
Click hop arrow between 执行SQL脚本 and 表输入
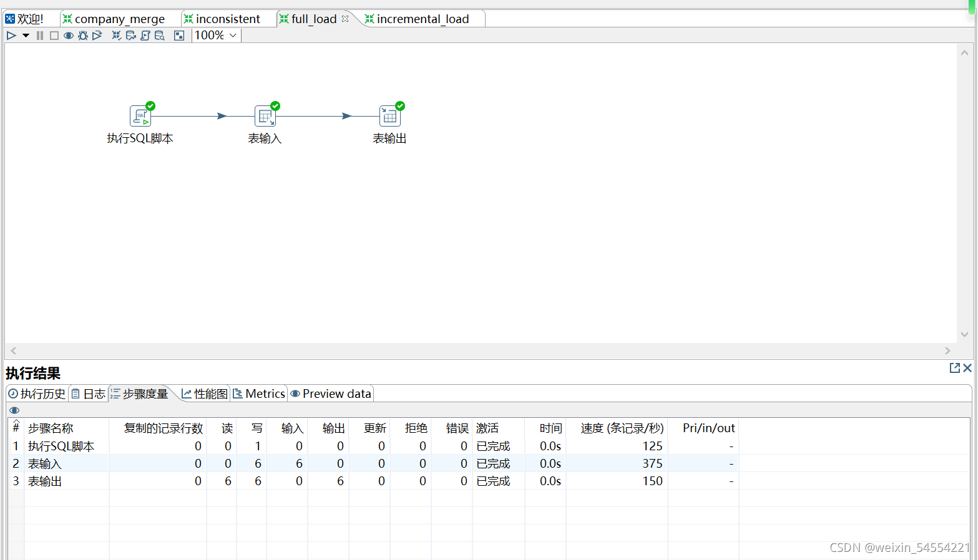pyautogui.click(x=222, y=116)
